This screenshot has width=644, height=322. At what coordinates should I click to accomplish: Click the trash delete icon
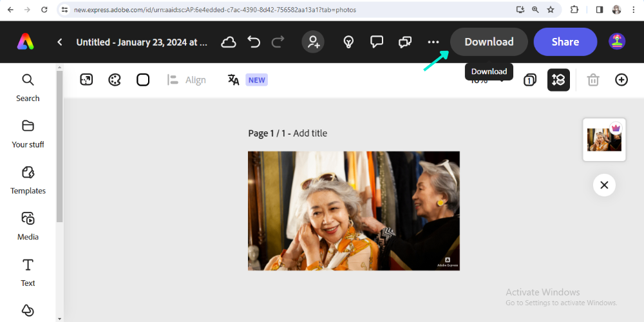(593, 80)
